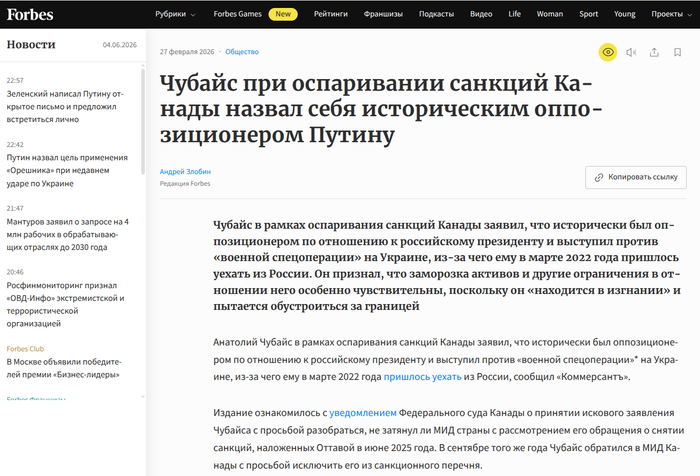The image size is (700, 476).
Task: Click the Forbes Club label
Action: click(x=25, y=349)
